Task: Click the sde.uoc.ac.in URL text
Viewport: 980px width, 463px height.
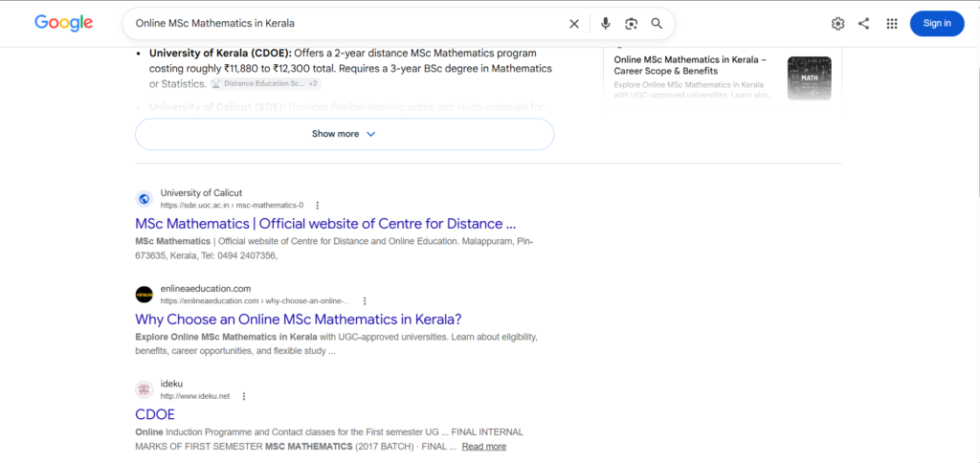Action: tap(232, 205)
